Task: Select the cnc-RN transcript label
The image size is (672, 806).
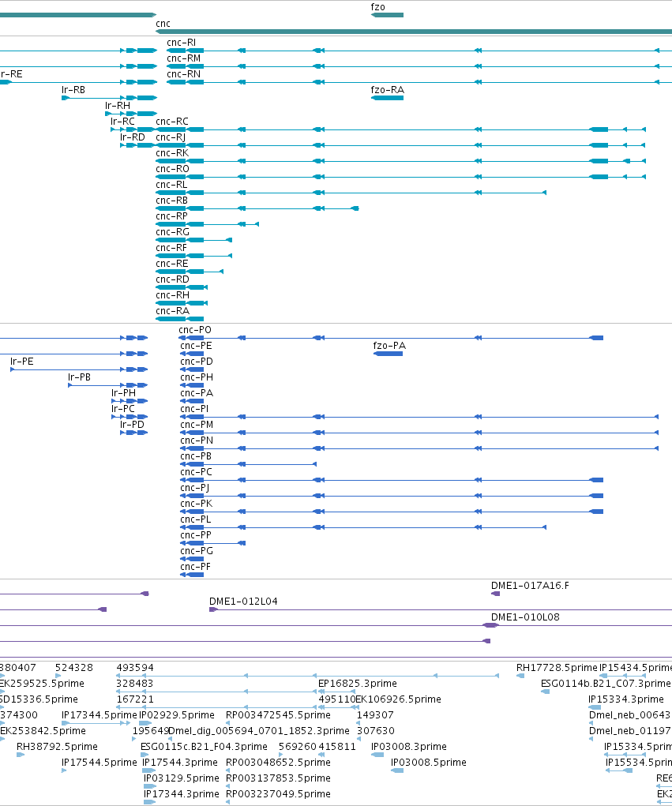Action: (x=183, y=74)
